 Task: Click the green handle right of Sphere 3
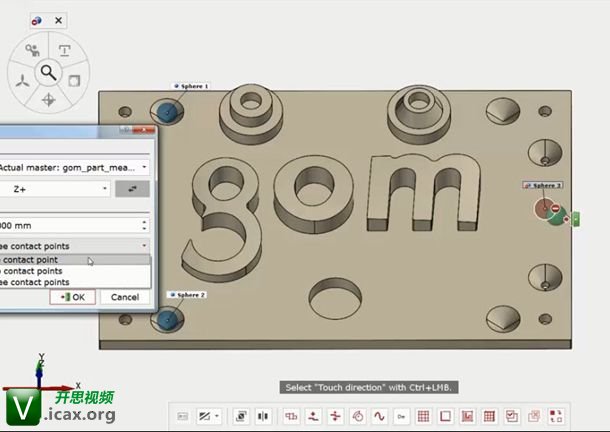tap(575, 219)
